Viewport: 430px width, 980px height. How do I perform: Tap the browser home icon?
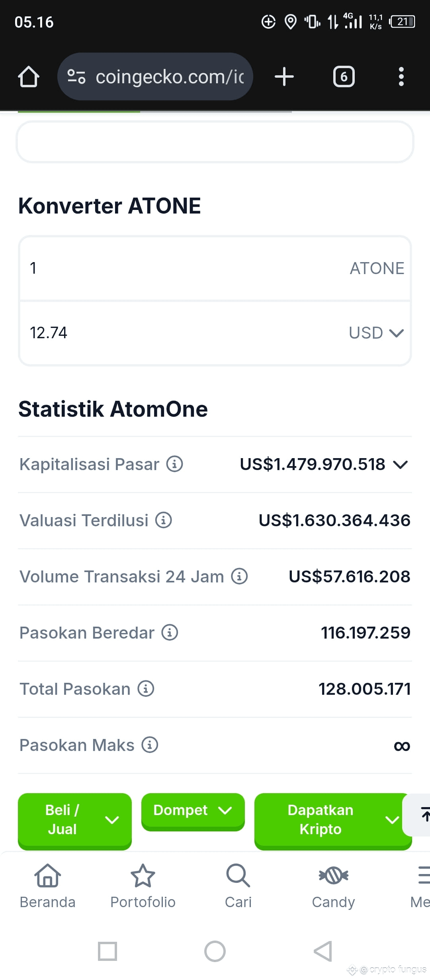(29, 76)
